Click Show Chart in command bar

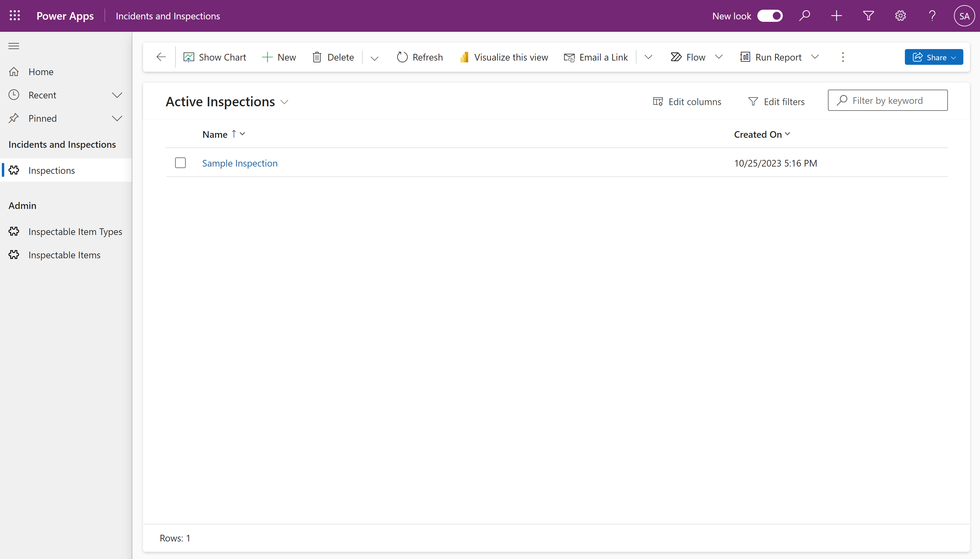(215, 57)
